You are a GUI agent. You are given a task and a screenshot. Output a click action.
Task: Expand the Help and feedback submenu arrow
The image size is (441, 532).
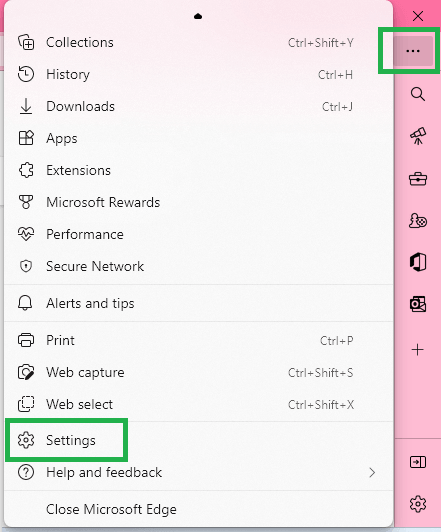click(372, 472)
